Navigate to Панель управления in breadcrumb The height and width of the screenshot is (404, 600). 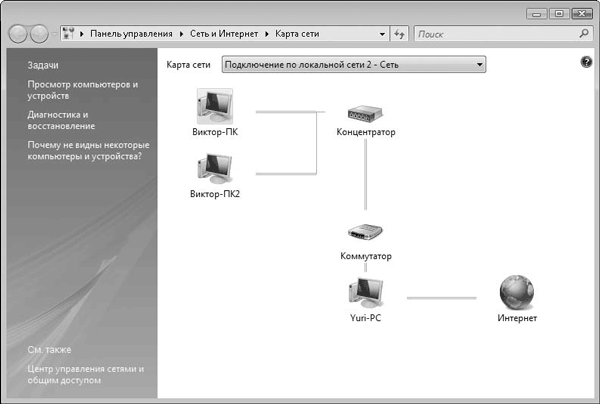click(132, 34)
